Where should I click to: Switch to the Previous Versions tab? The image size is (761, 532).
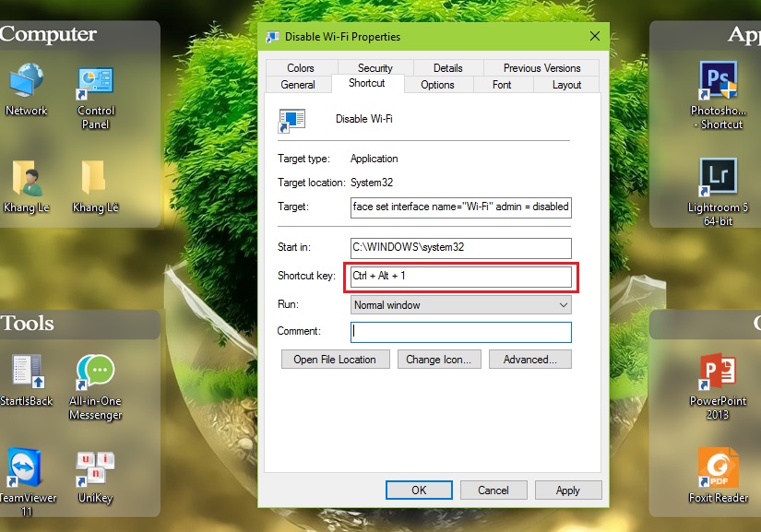541,68
